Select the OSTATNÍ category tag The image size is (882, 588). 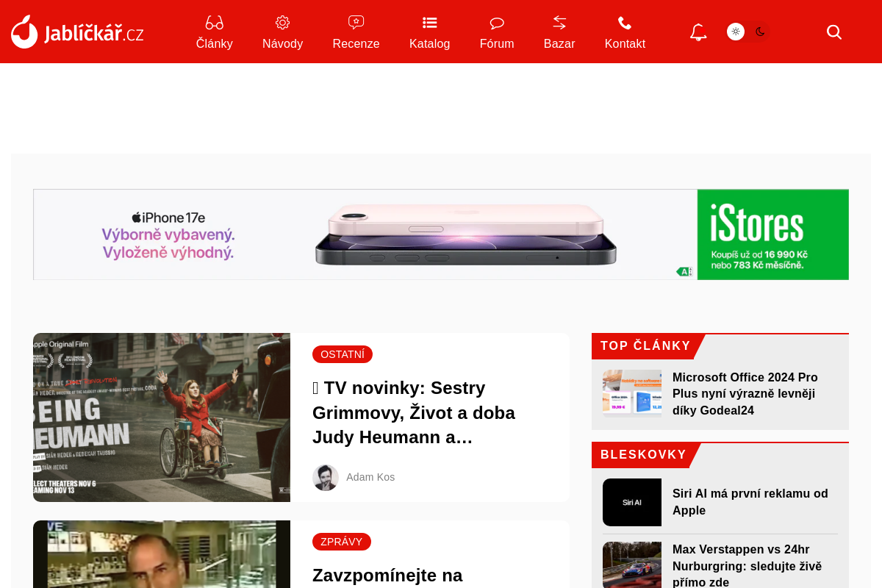tap(343, 354)
